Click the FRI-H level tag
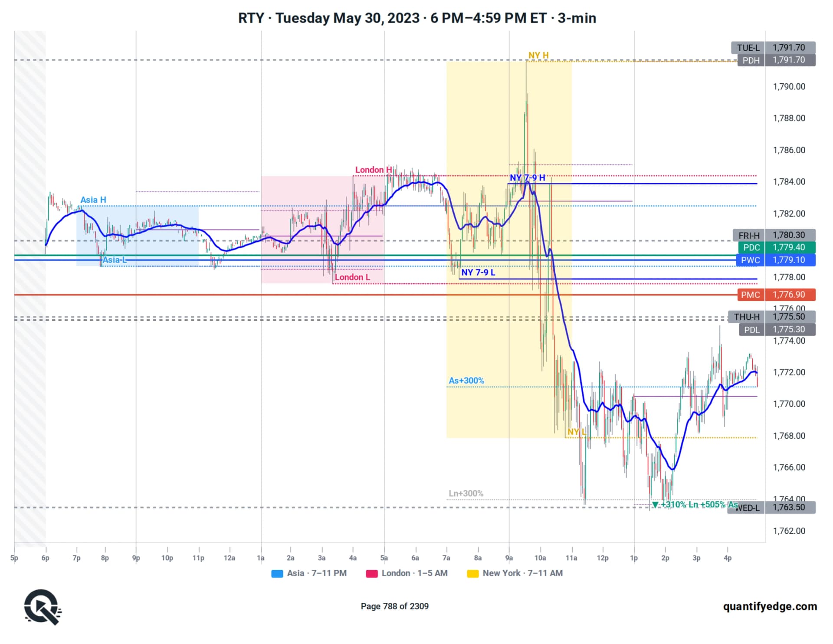 point(749,235)
